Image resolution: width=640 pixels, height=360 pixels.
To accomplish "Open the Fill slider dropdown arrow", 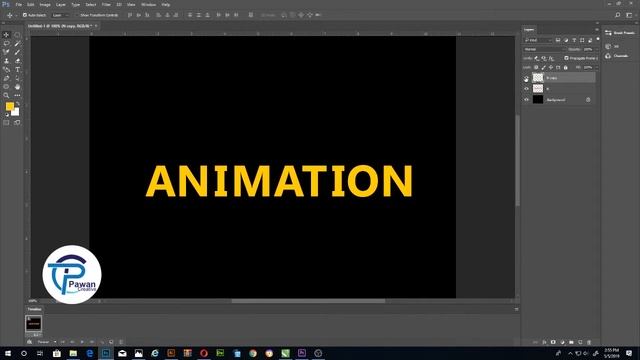I will 597,67.
